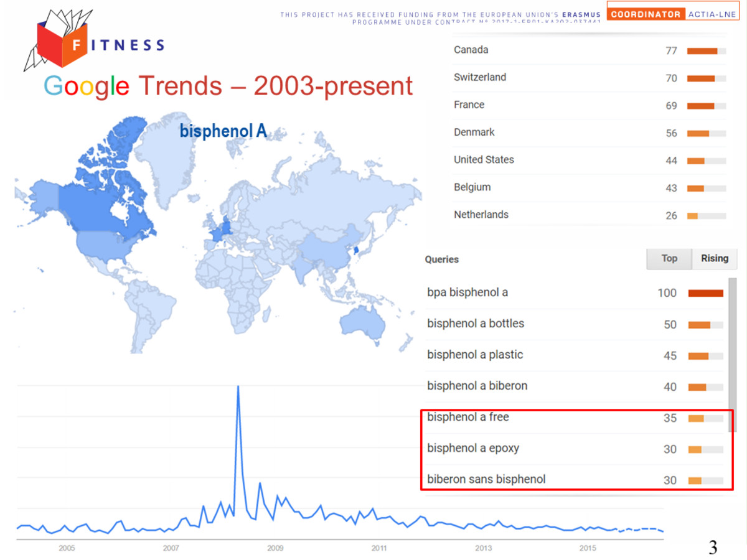Click the tallest 2008 peak in trend chart
This screenshot has width=747, height=560.
point(238,387)
